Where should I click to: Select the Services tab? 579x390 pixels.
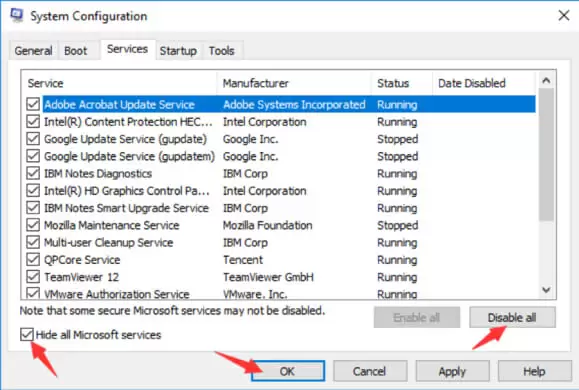tap(127, 49)
